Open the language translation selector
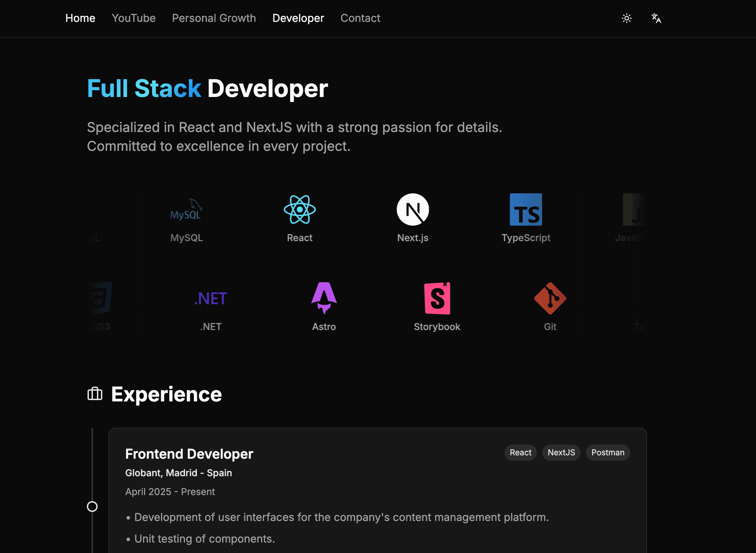Screen dimensions: 756x553 click(656, 18)
